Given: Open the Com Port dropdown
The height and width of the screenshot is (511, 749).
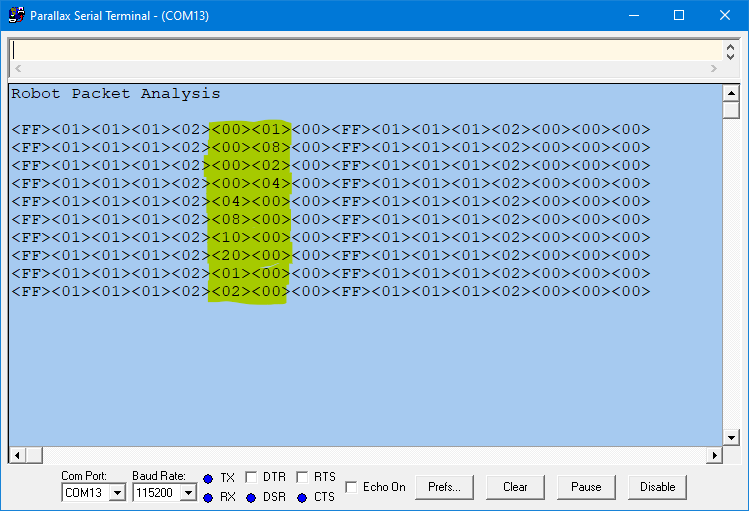Looking at the screenshot, I should [117, 492].
